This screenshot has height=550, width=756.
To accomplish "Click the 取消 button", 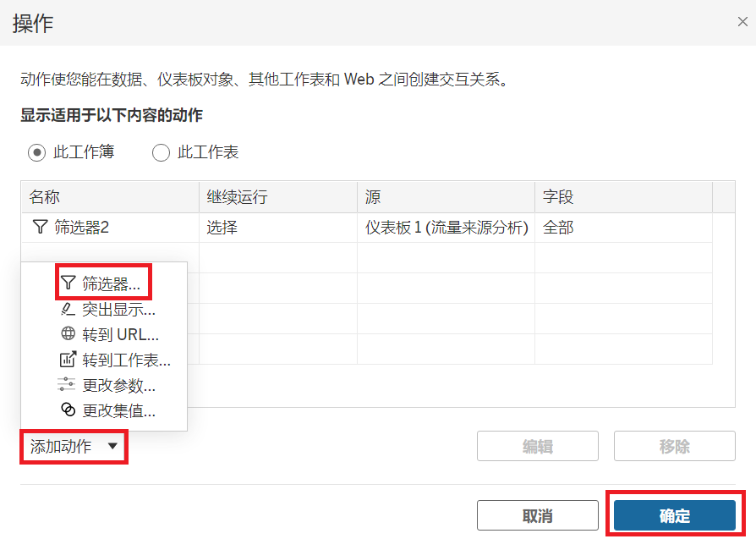I will (x=538, y=516).
